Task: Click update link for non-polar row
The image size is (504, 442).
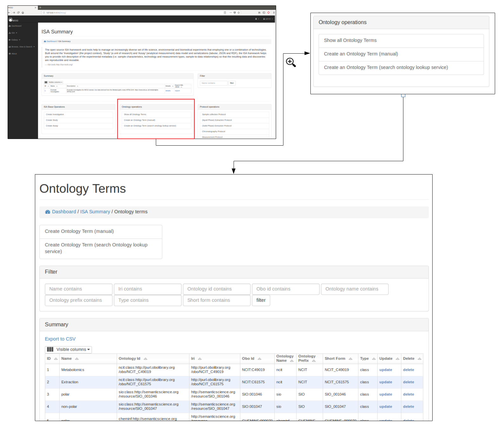Action: pyautogui.click(x=386, y=406)
